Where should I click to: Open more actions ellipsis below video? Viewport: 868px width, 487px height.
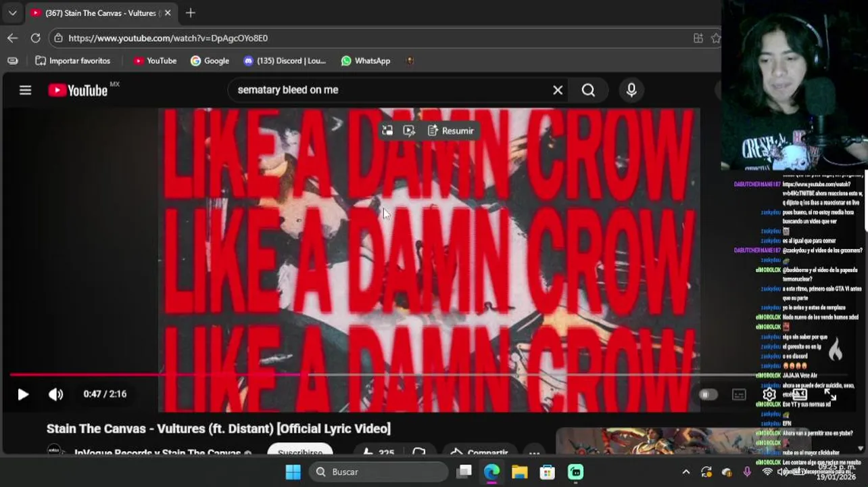pyautogui.click(x=534, y=452)
